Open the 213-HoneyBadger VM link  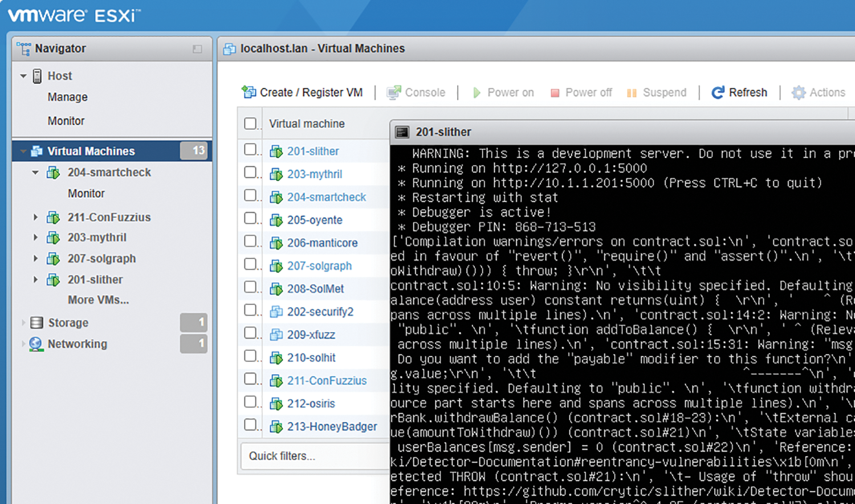[x=332, y=427]
